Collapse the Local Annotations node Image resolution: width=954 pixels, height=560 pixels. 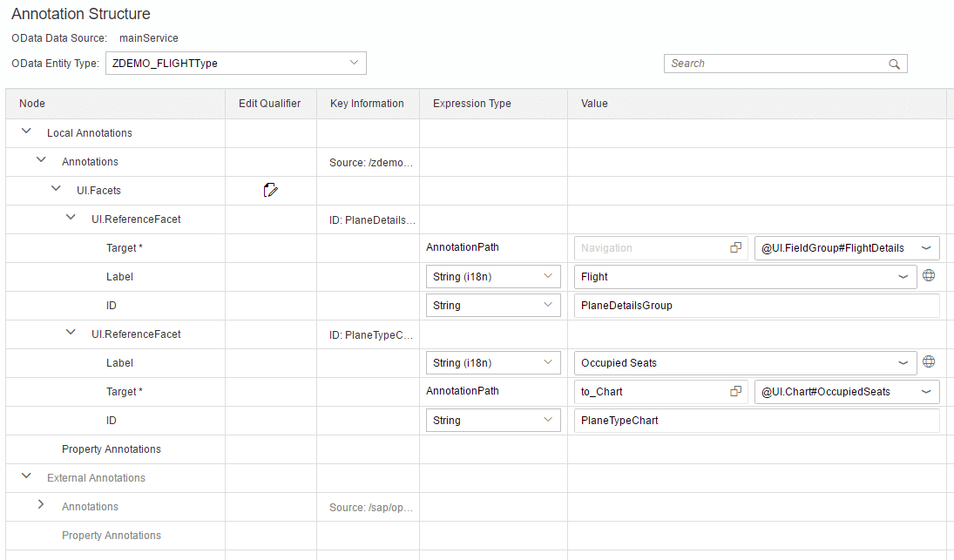26,132
